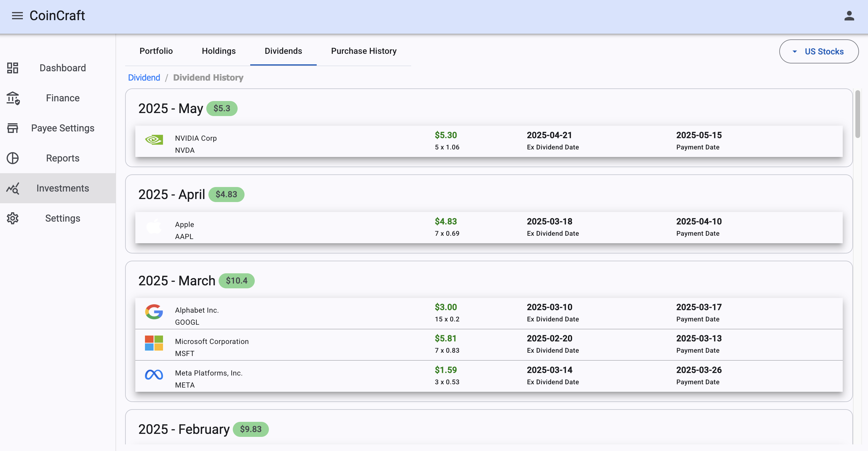
Task: Click the NVIDIA Corp logo
Action: [x=154, y=140]
